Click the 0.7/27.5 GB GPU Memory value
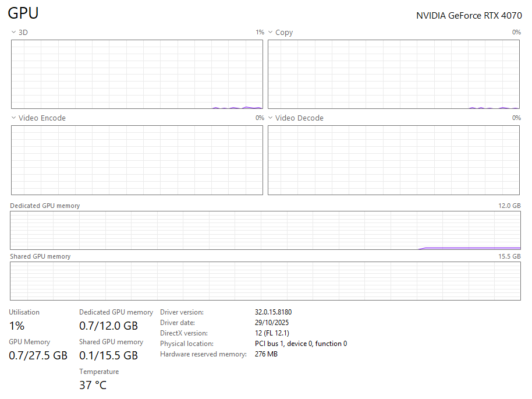Viewport: 532px width, 399px height. [38, 355]
